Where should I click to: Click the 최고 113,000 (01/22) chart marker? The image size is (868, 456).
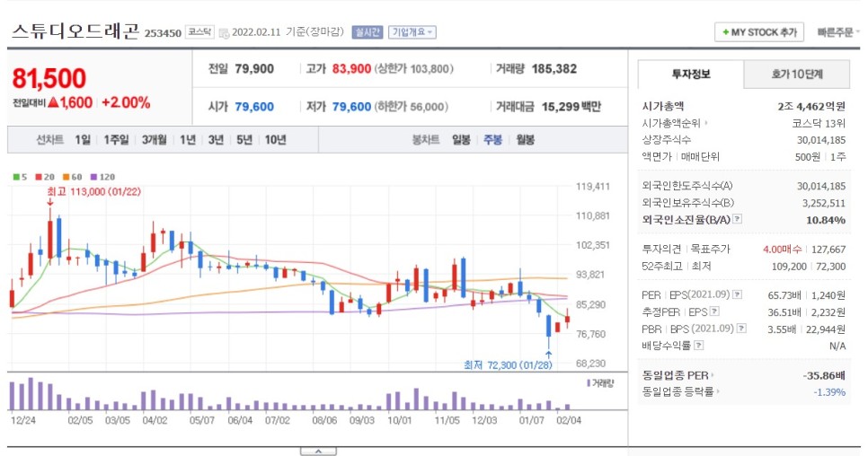pyautogui.click(x=93, y=192)
